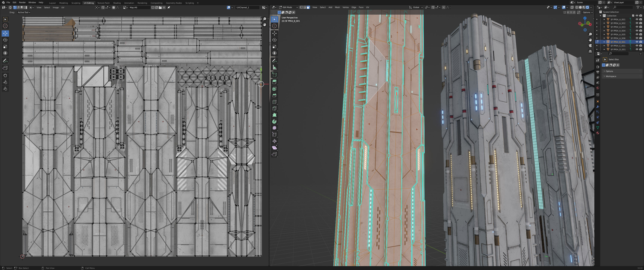The width and height of the screenshot is (644, 270).
Task: Select the Add Cube tool in viewport
Action: point(274,75)
